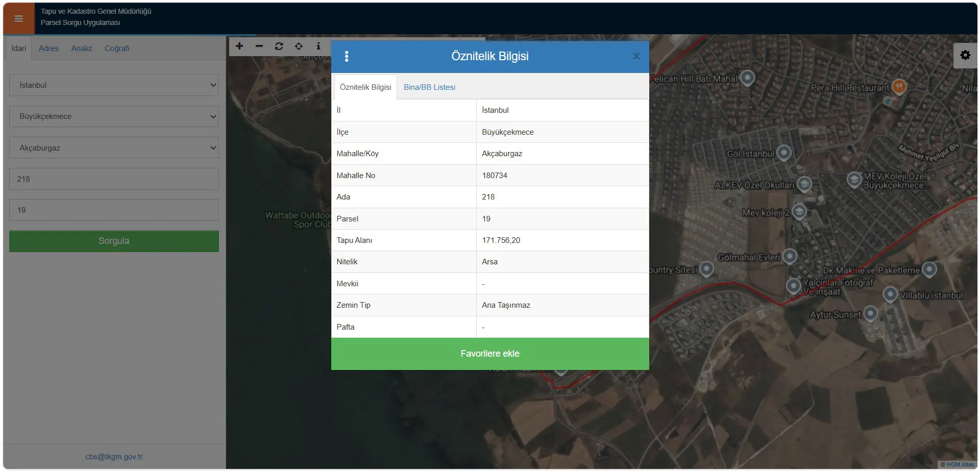Click the Mahalle No value 180734
Viewport: 980px width, 471px height.
point(495,176)
